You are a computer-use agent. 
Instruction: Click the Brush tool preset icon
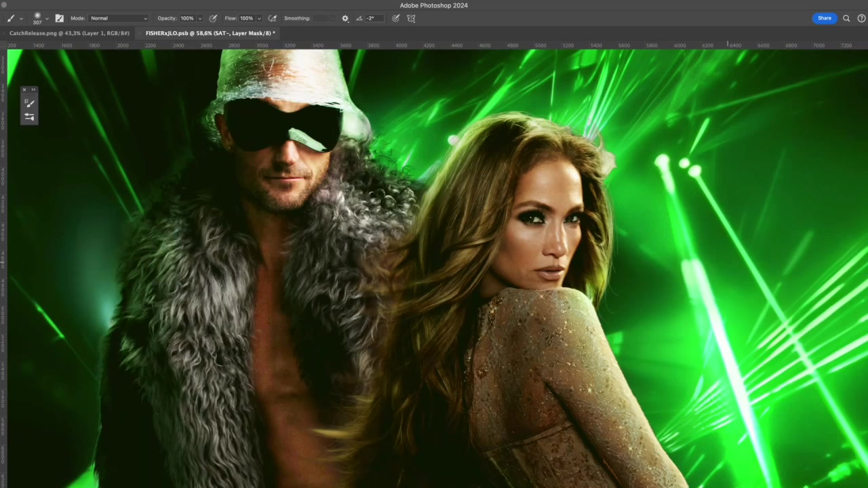pyautogui.click(x=11, y=18)
